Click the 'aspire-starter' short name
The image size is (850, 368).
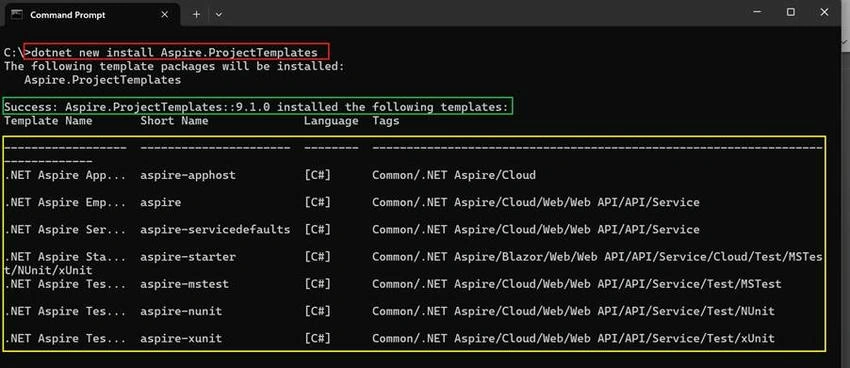(188, 256)
